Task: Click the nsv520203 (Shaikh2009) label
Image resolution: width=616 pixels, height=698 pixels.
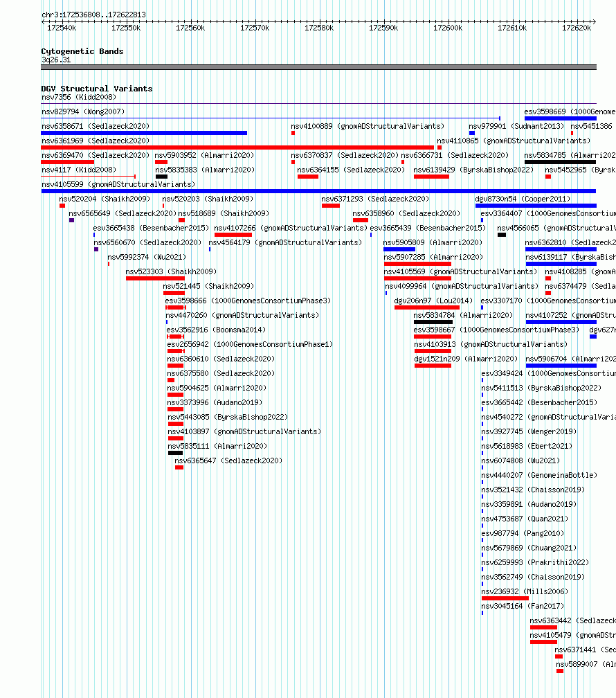Action: (208, 199)
